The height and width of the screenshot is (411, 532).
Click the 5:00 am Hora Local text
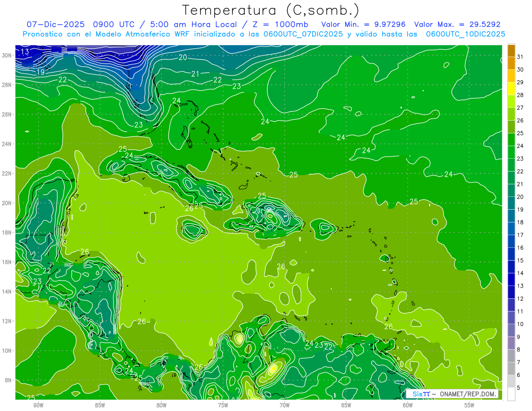195,24
